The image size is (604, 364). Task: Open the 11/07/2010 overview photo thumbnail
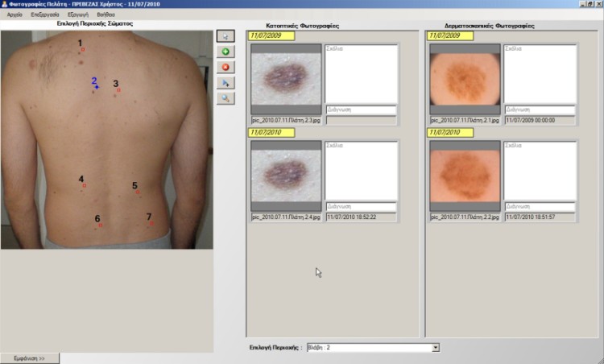point(286,176)
